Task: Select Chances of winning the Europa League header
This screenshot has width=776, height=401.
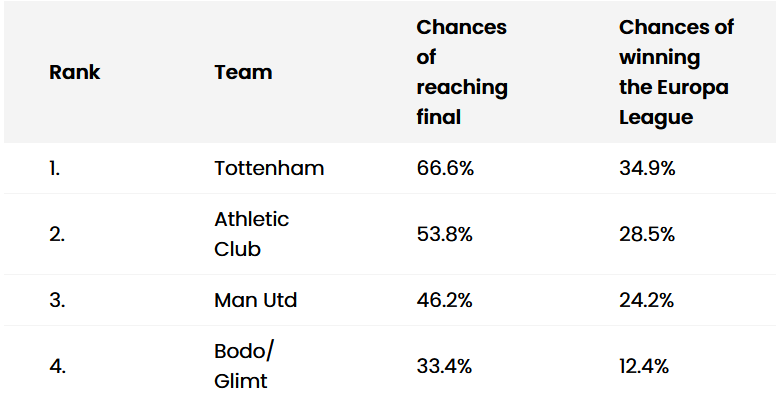Action: (676, 72)
